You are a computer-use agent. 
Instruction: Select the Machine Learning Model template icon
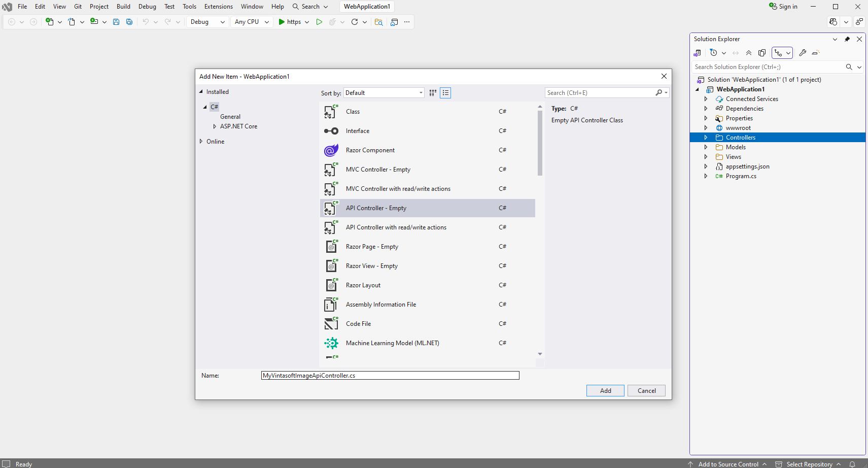tap(331, 343)
